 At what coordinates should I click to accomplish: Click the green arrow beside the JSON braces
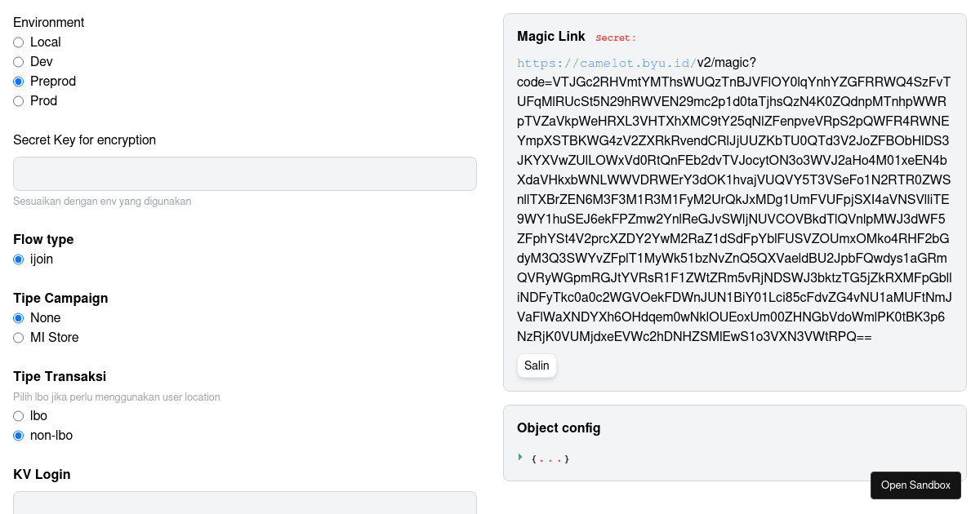click(520, 457)
